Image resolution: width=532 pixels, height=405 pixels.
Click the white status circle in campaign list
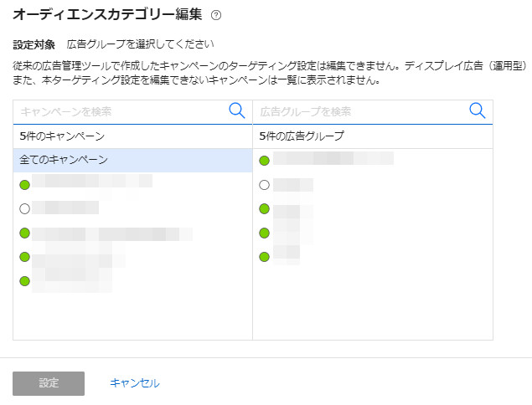pos(24,208)
